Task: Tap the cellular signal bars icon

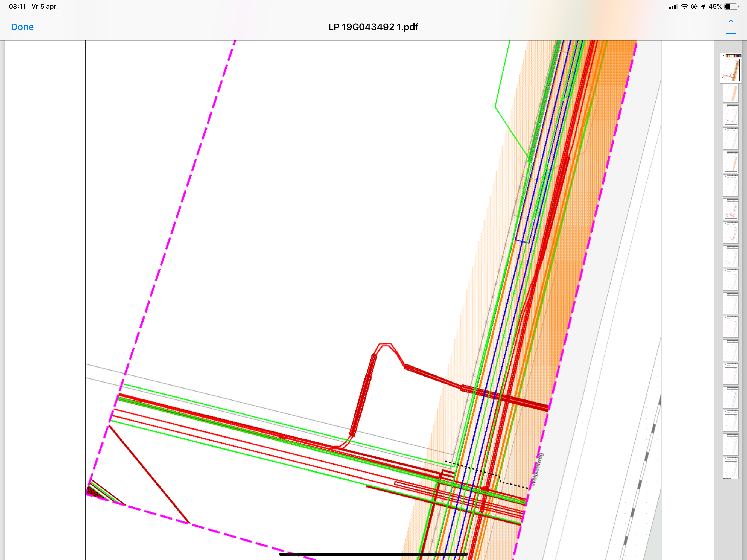Action: [x=673, y=7]
